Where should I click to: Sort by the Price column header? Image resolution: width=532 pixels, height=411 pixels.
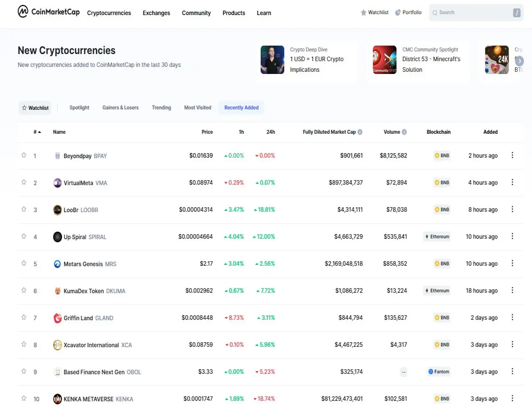point(207,132)
